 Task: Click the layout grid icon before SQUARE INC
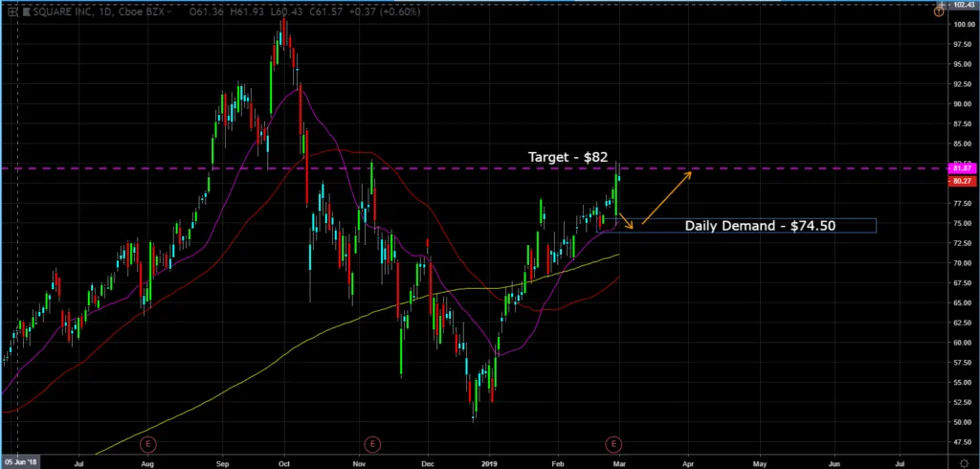tap(12, 11)
